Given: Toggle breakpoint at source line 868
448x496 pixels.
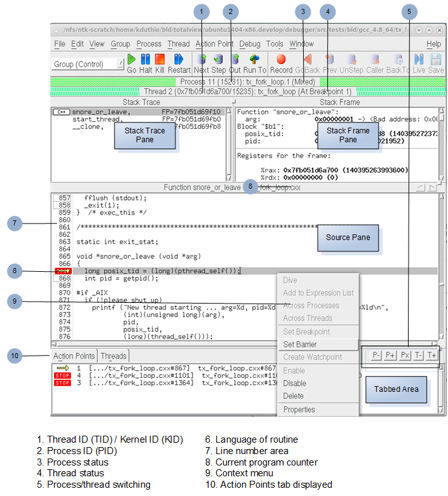Looking at the screenshot, I should point(62,279).
